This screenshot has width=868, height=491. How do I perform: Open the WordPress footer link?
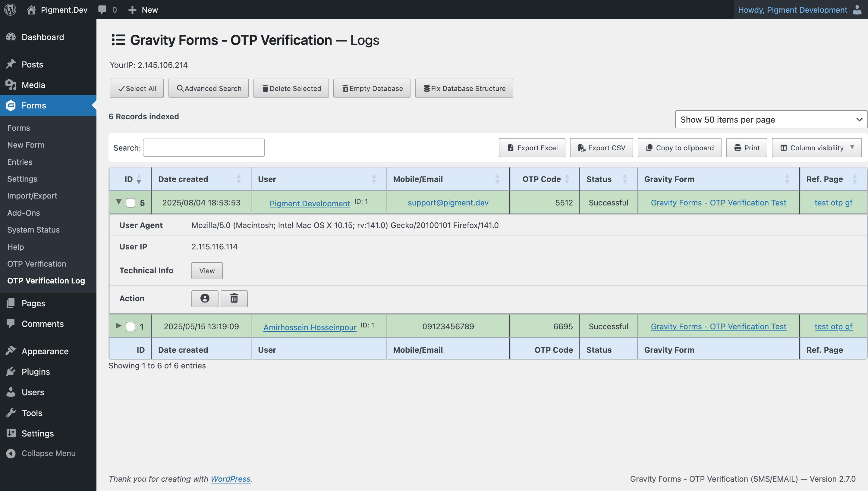[230, 479]
